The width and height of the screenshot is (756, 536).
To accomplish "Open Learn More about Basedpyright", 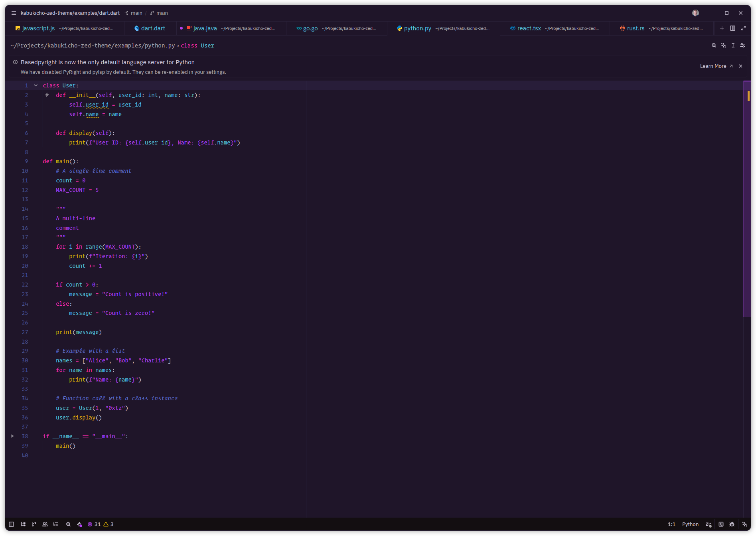I will [716, 66].
